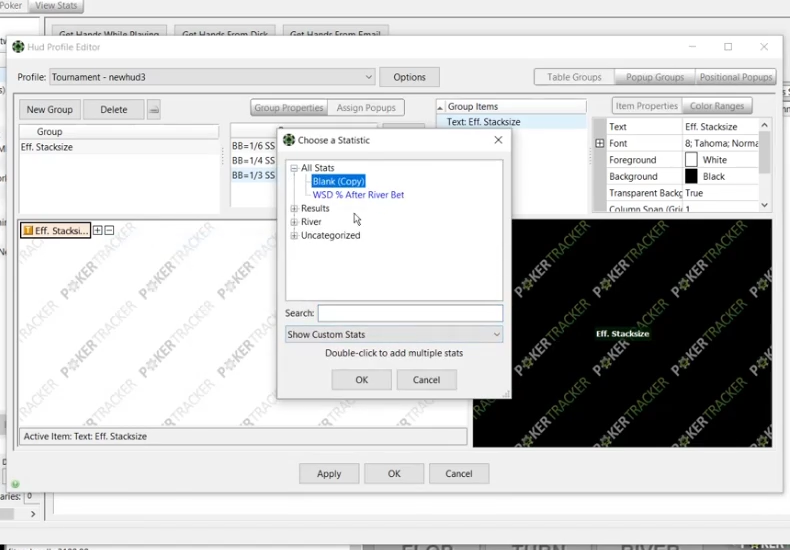The height and width of the screenshot is (550, 790).
Task: Maximize the Hud Profile Editor window
Action: click(728, 47)
